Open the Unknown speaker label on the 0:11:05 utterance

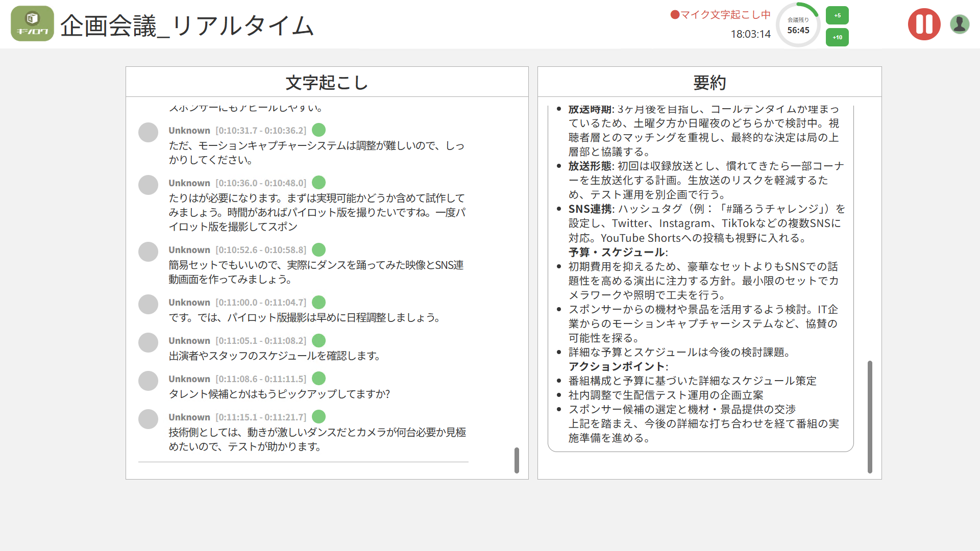[x=189, y=340]
